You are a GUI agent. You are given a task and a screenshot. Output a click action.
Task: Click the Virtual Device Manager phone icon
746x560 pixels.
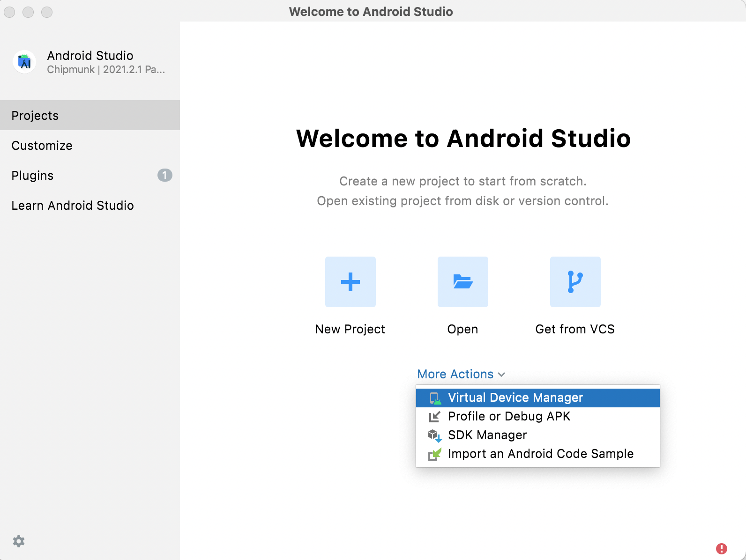435,398
